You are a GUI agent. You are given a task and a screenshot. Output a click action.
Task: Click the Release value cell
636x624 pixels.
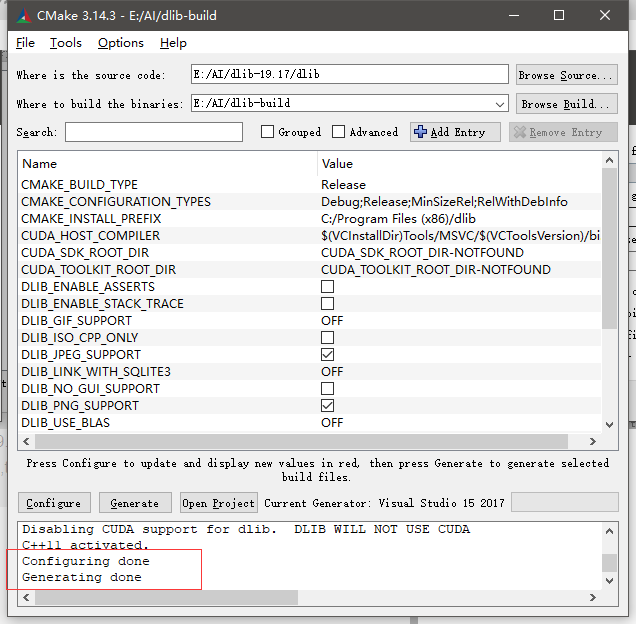tap(343, 185)
